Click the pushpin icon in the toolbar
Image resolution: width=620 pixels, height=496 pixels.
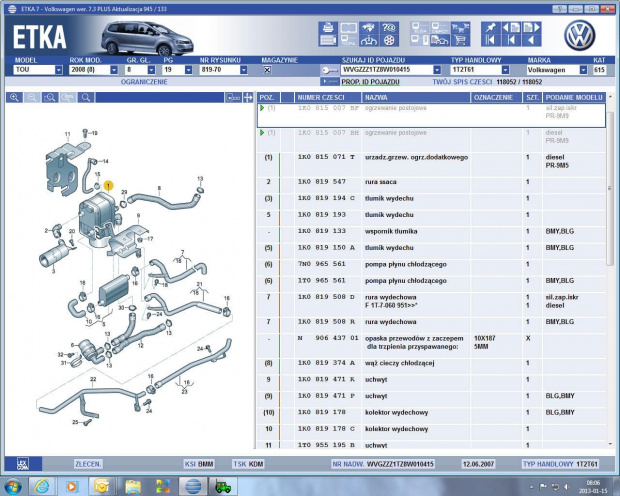pos(491,27)
